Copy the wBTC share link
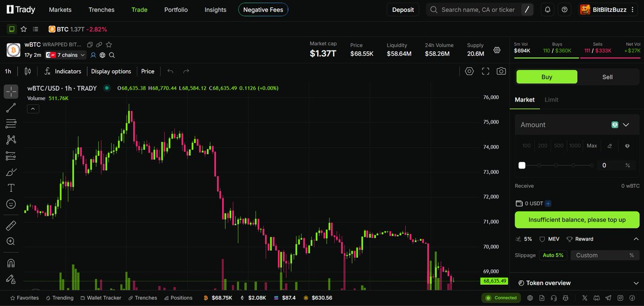The image size is (644, 306). click(99, 45)
